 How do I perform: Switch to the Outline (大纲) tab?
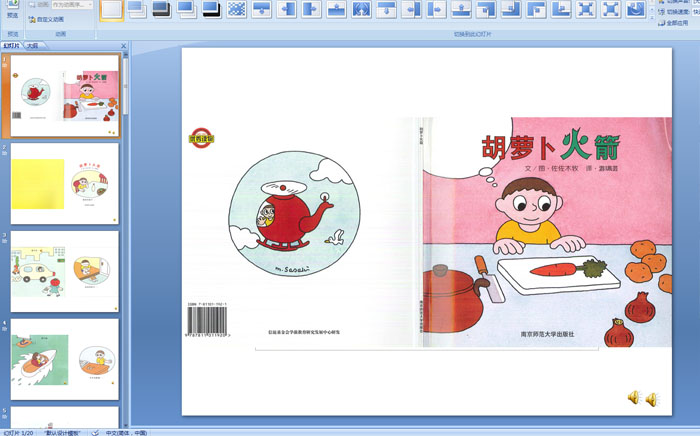pyautogui.click(x=32, y=46)
